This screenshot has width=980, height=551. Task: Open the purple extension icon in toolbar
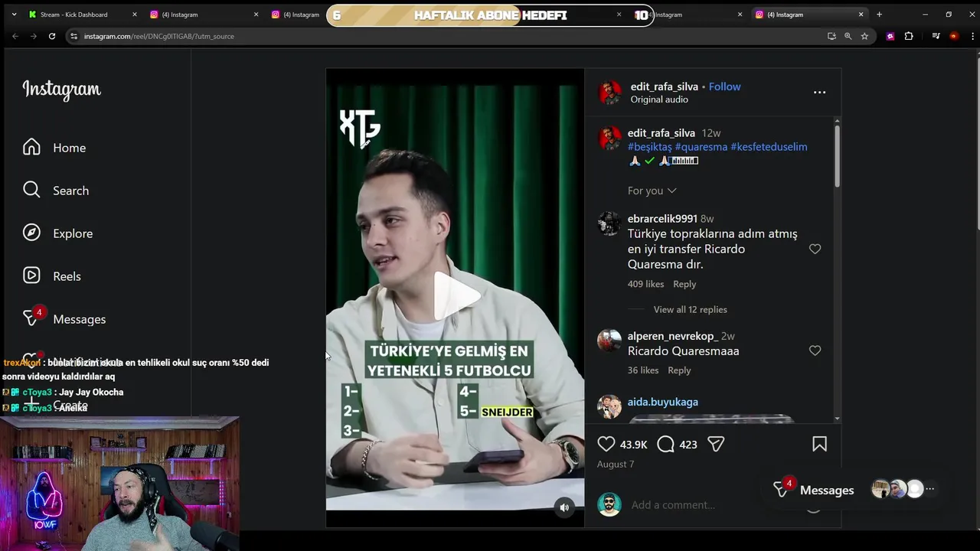890,36
